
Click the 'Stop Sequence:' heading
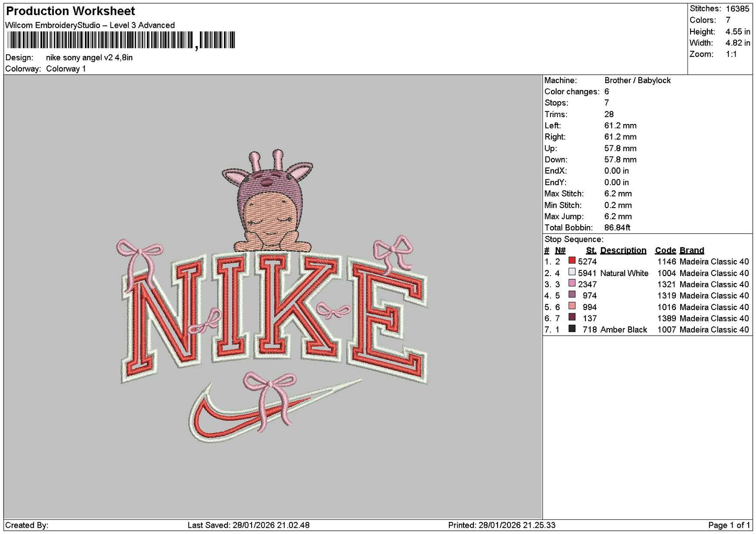574,239
